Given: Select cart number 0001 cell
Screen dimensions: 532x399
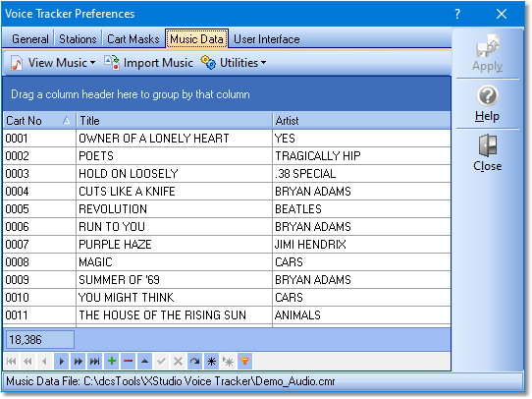Looking at the screenshot, I should (x=39, y=139).
